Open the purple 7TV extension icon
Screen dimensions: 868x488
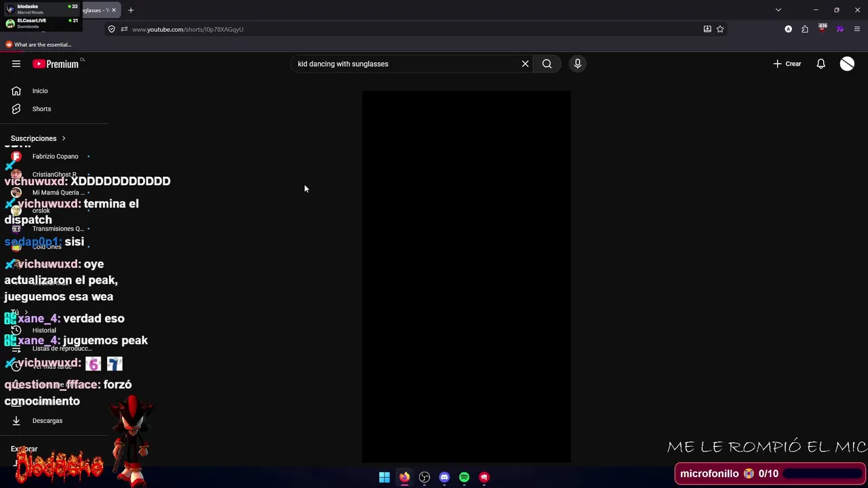(x=840, y=29)
